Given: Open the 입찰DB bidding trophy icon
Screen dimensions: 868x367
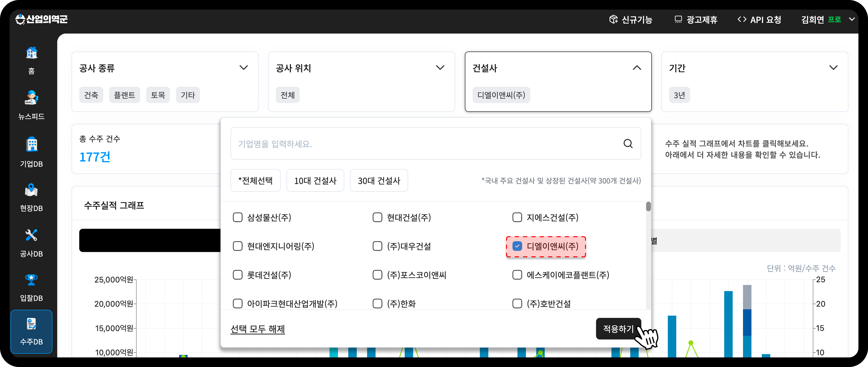Looking at the screenshot, I should coord(31,280).
